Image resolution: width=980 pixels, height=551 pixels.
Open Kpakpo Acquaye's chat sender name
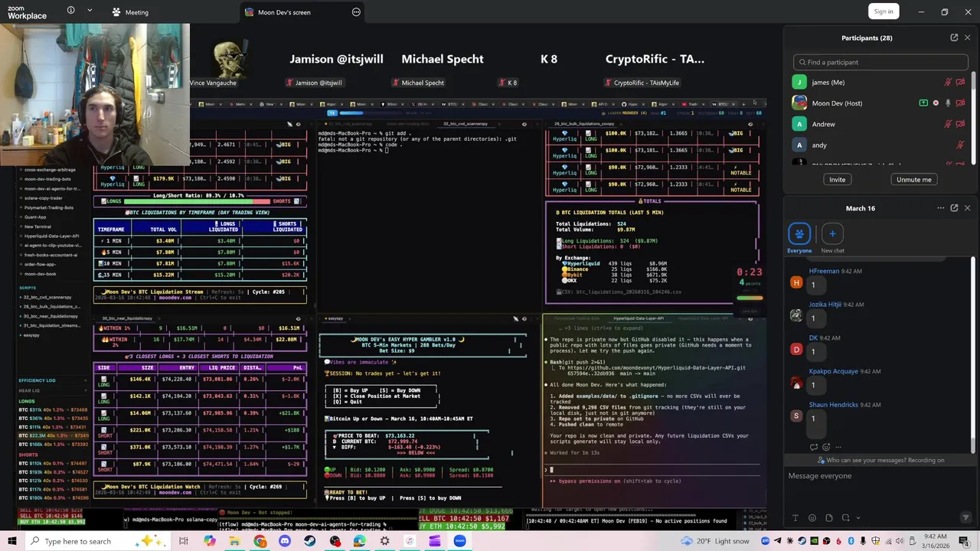click(834, 371)
